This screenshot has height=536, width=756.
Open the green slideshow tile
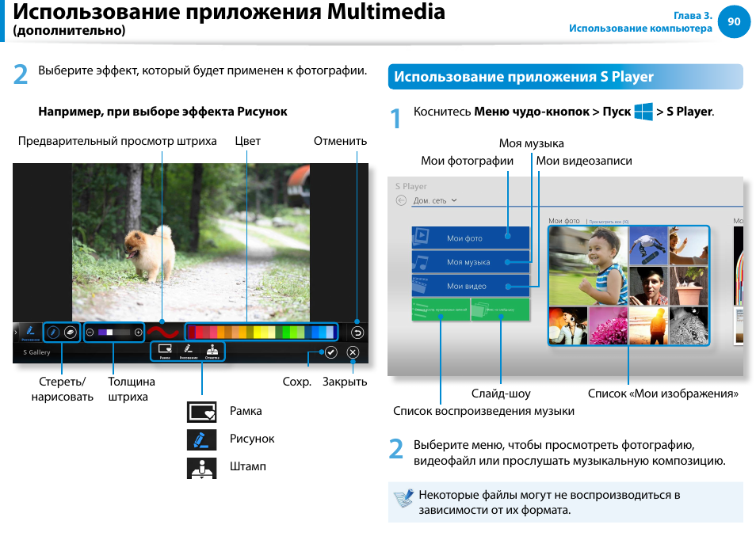click(x=501, y=310)
